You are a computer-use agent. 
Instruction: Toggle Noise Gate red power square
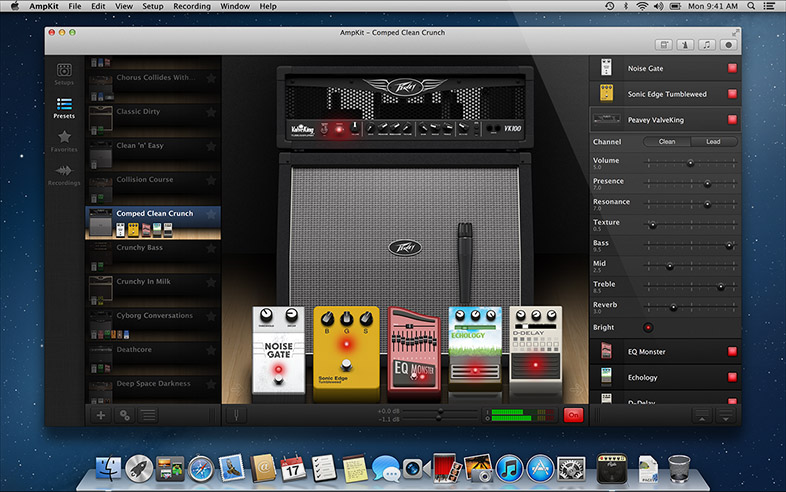pyautogui.click(x=732, y=68)
